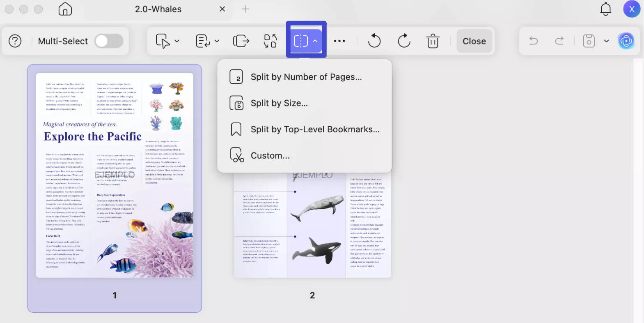The height and width of the screenshot is (323, 644).
Task: Choose Split by Number of Pages
Action: [306, 77]
